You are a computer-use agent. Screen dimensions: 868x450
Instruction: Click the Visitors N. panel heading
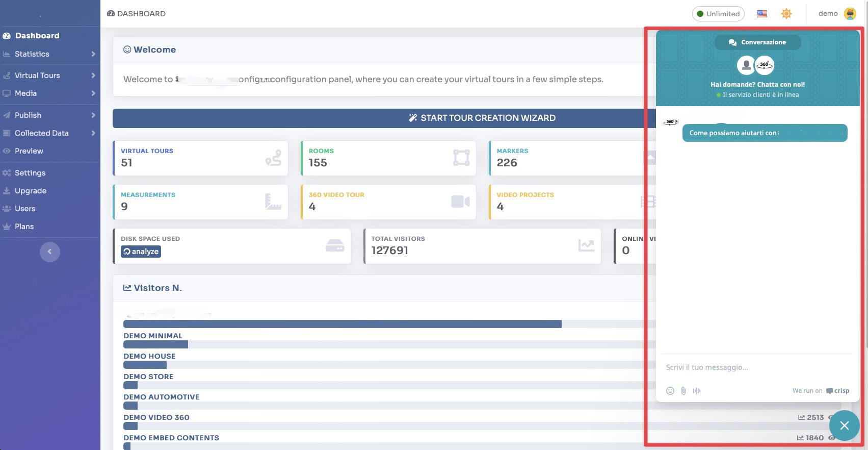coord(152,288)
